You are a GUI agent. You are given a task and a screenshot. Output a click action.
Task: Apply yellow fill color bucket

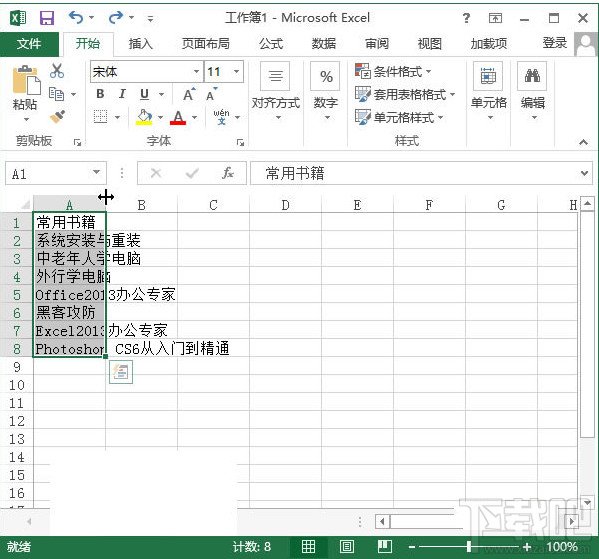click(x=144, y=117)
